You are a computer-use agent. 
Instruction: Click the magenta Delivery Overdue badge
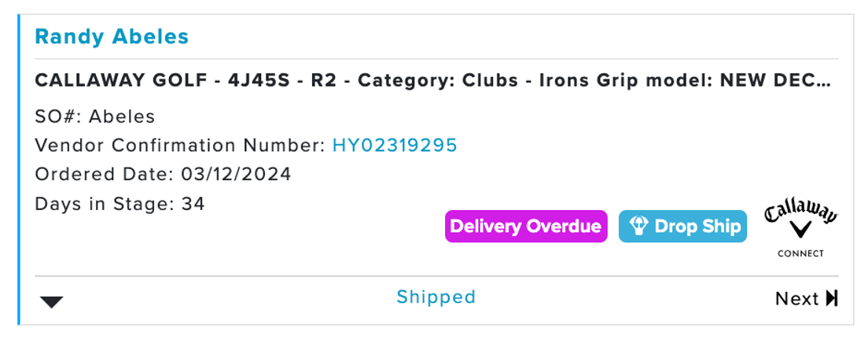pyautogui.click(x=526, y=226)
